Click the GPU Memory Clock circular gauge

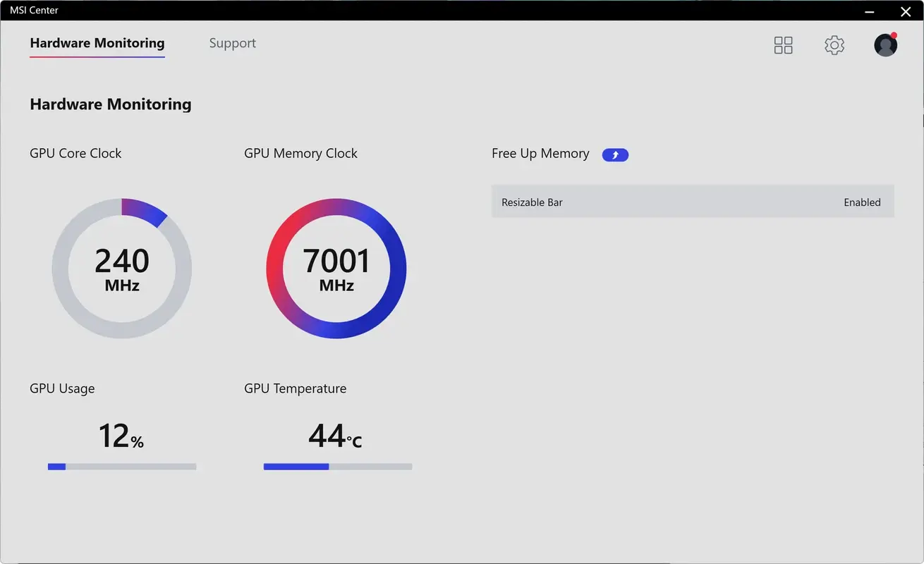coord(336,269)
